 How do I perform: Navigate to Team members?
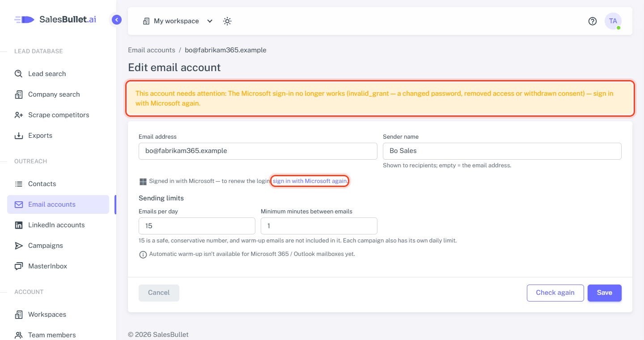click(58, 335)
